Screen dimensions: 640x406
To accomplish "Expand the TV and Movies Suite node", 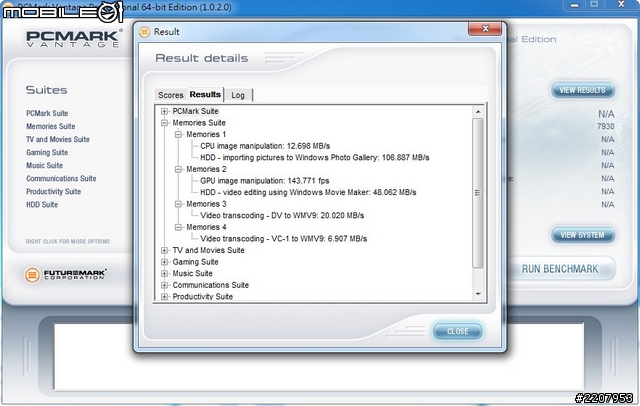I will point(164,251).
